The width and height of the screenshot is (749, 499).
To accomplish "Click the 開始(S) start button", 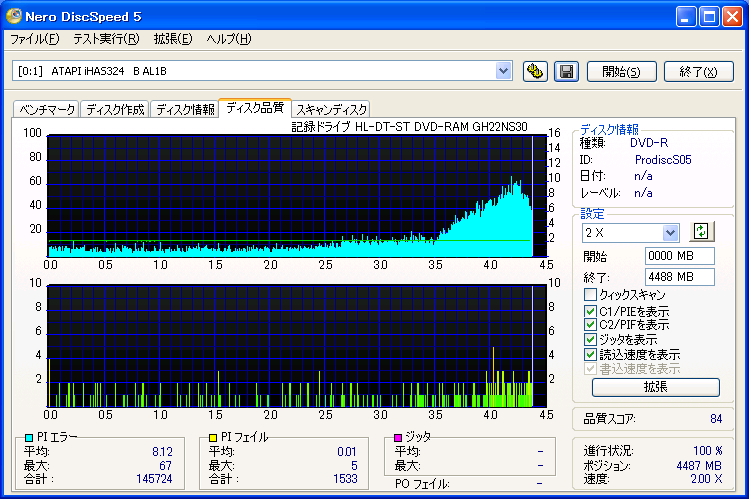I will (x=621, y=72).
